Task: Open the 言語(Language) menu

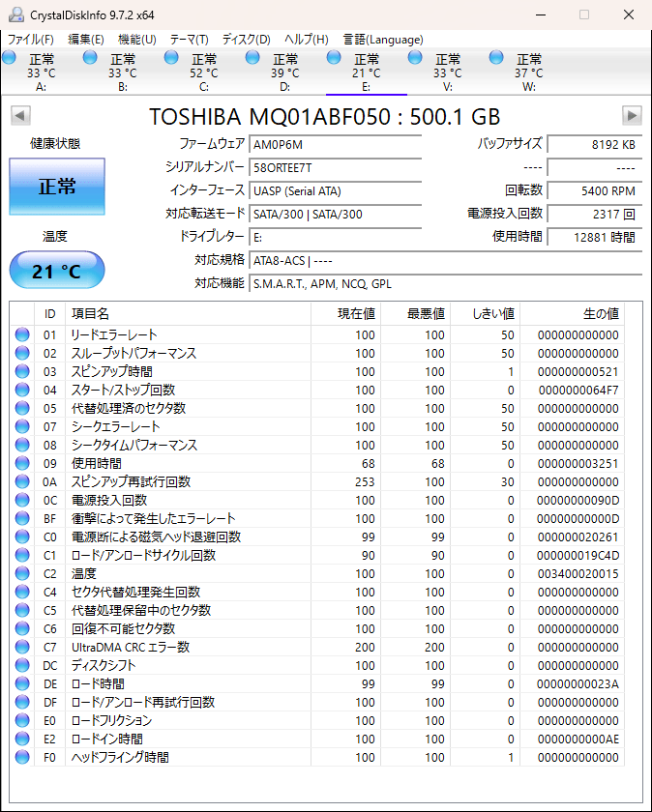Action: click(x=383, y=40)
